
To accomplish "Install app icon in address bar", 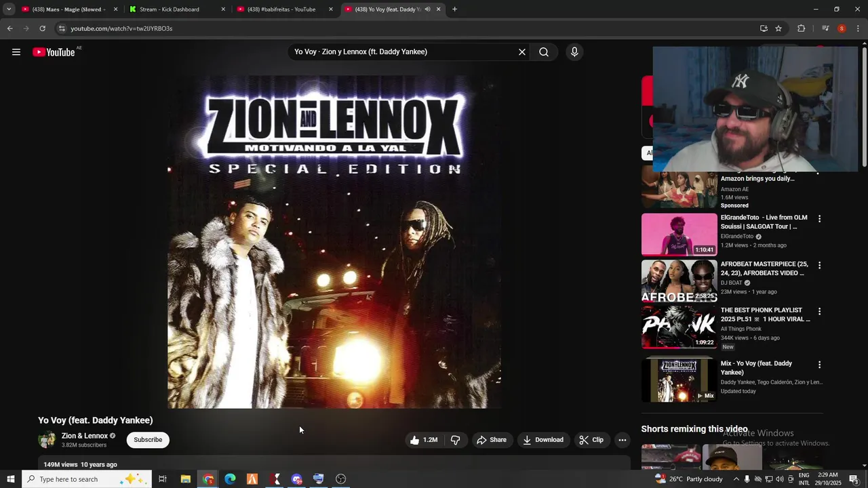I will (764, 28).
